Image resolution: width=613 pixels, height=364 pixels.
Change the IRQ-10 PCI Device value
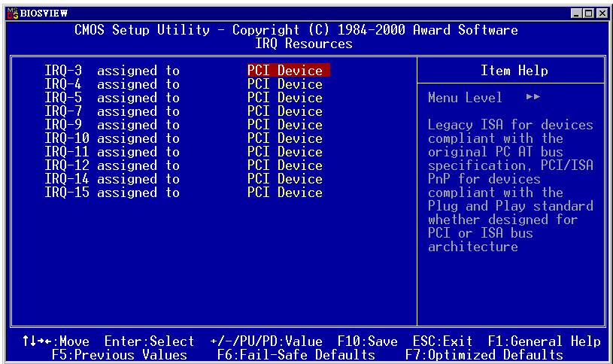tap(285, 138)
